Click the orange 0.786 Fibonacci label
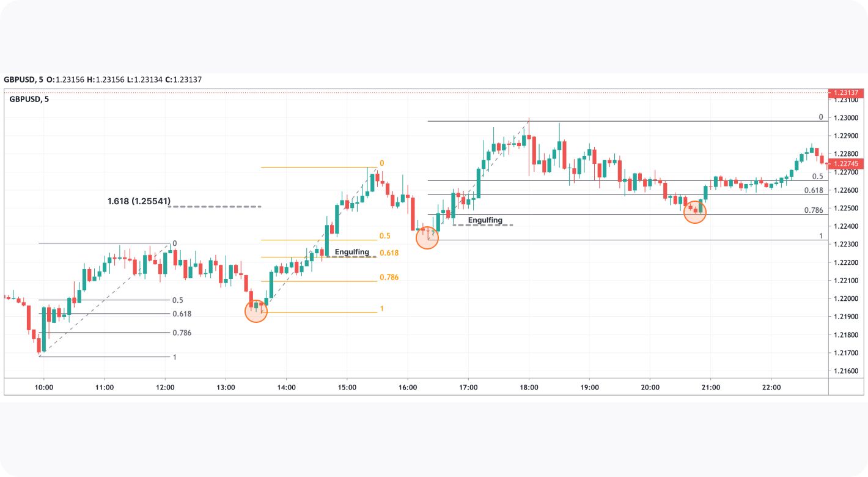 389,278
